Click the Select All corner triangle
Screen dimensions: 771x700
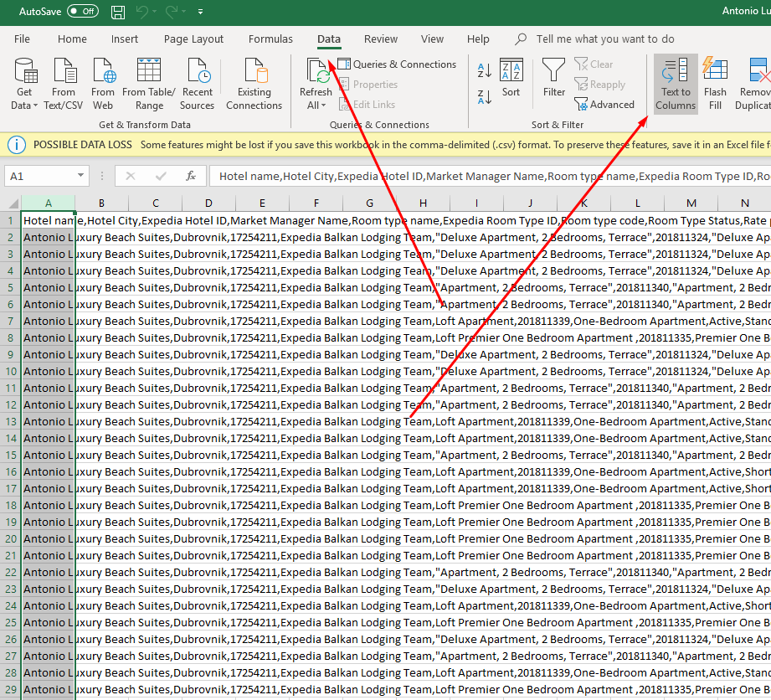coord(12,203)
